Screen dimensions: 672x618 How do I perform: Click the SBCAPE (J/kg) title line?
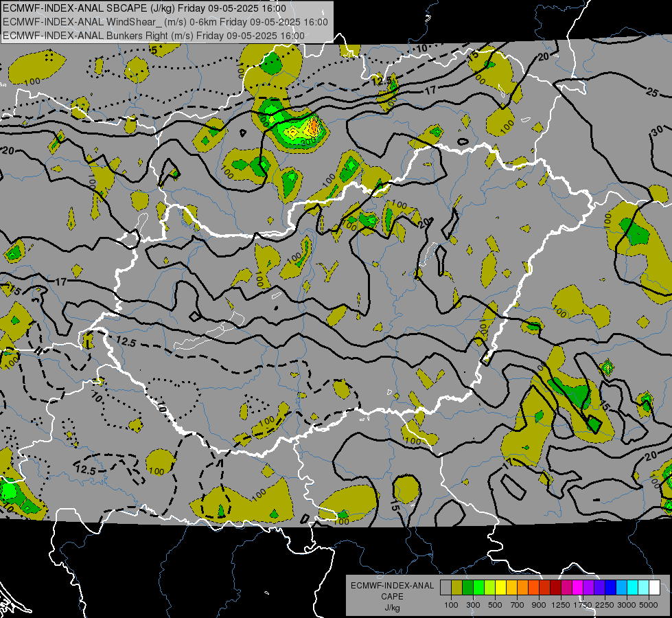point(144,8)
